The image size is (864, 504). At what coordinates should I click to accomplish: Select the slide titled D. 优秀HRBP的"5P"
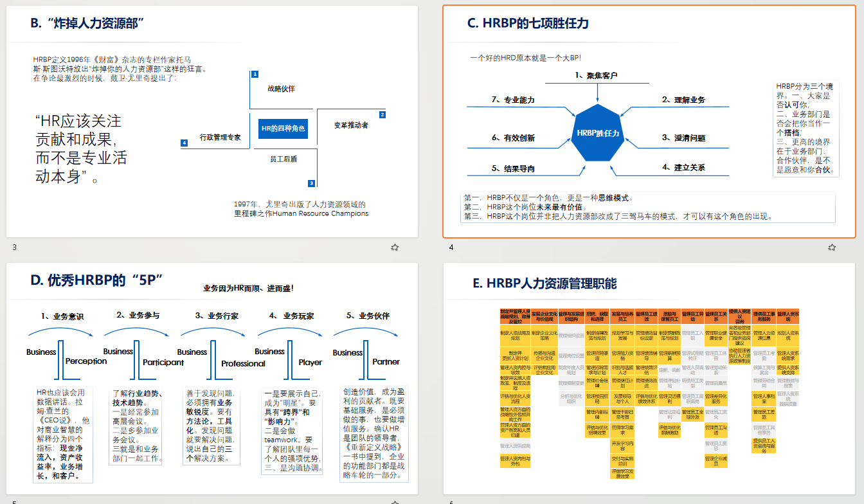pyautogui.click(x=212, y=379)
